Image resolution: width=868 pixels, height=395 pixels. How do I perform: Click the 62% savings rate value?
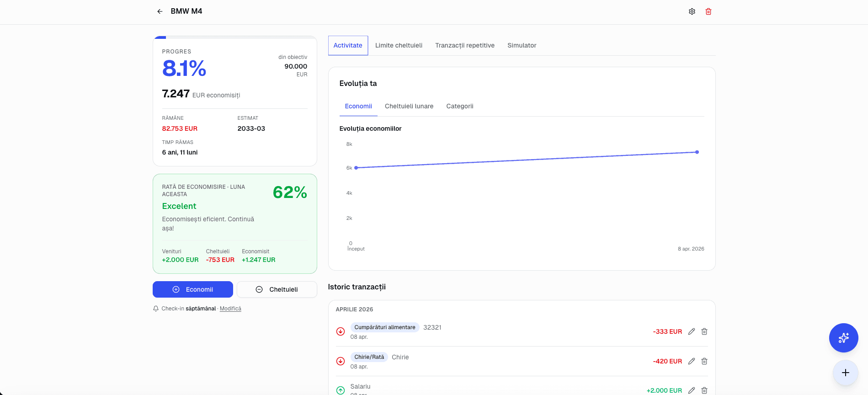[290, 192]
